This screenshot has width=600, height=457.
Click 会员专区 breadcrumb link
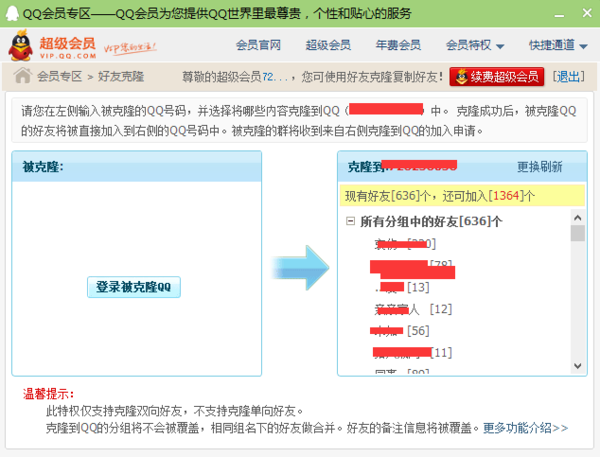point(60,76)
